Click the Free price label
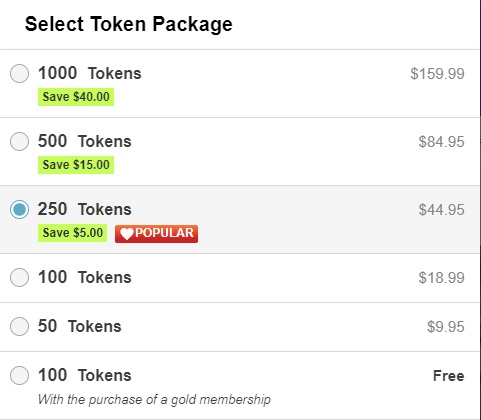 pos(449,376)
